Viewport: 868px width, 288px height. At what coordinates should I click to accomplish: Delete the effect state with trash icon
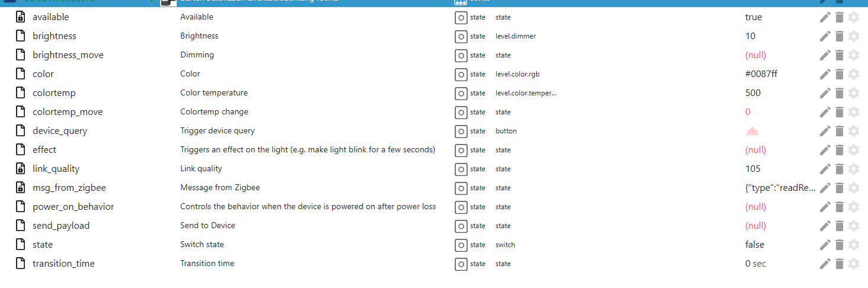839,150
